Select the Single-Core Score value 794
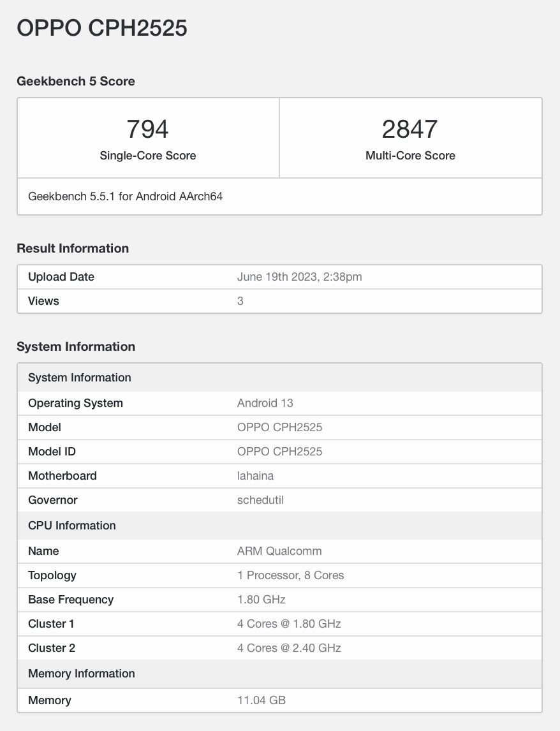 (x=148, y=129)
